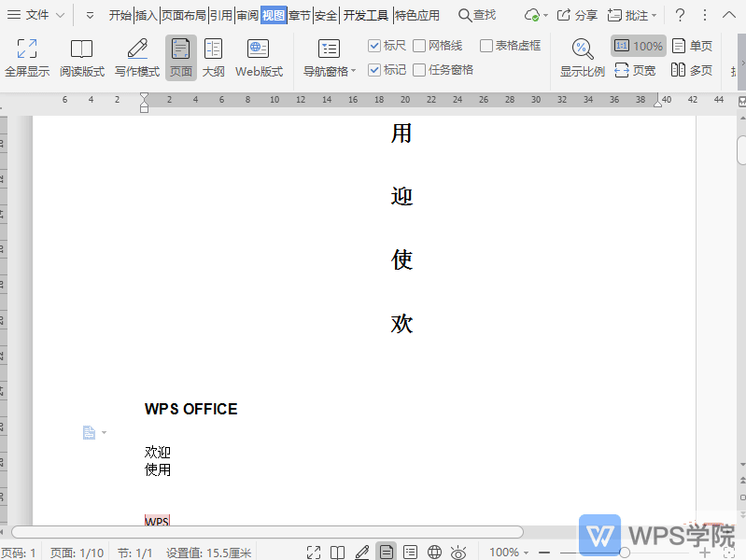Switch to the 特色应用 tab

417,16
